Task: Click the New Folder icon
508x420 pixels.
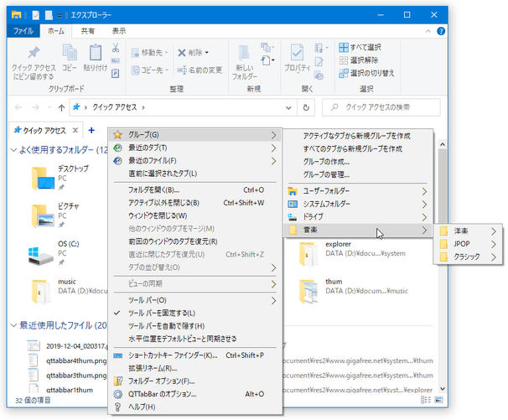Action: (x=244, y=53)
